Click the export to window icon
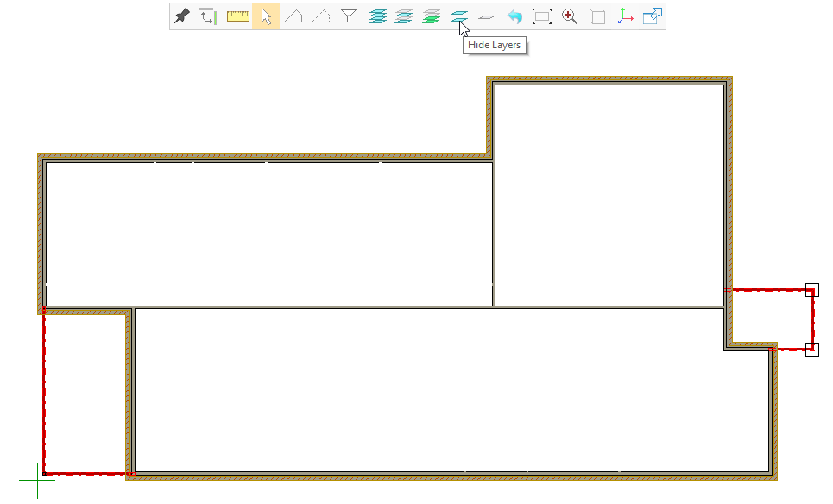The height and width of the screenshot is (504, 833). pos(653,16)
